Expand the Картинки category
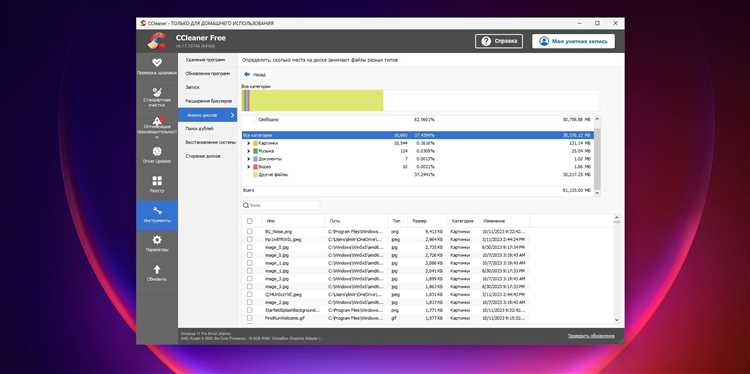The image size is (750, 374). coord(248,143)
